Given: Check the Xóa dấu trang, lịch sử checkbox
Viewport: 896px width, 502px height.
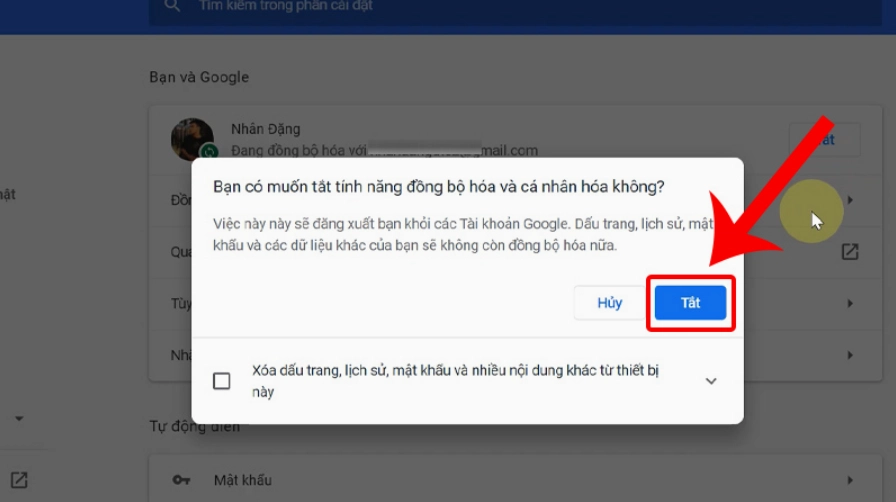Looking at the screenshot, I should [x=222, y=381].
